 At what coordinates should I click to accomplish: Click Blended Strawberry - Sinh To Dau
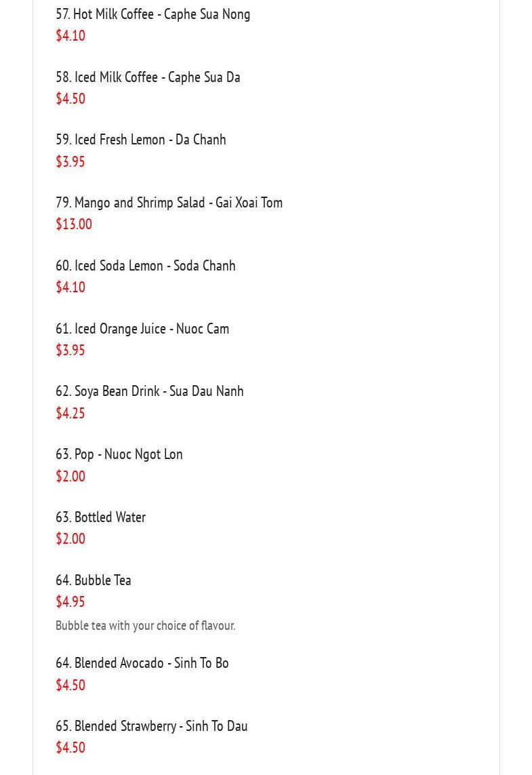[151, 726]
